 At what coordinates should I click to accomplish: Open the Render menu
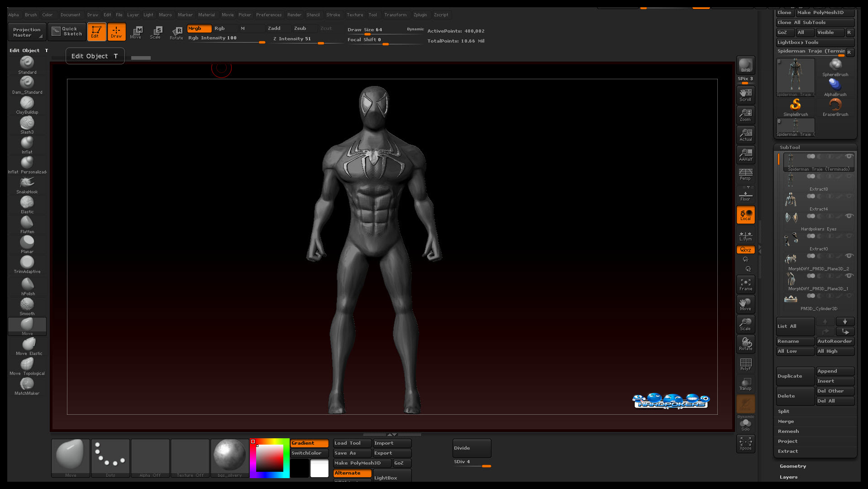pos(294,15)
